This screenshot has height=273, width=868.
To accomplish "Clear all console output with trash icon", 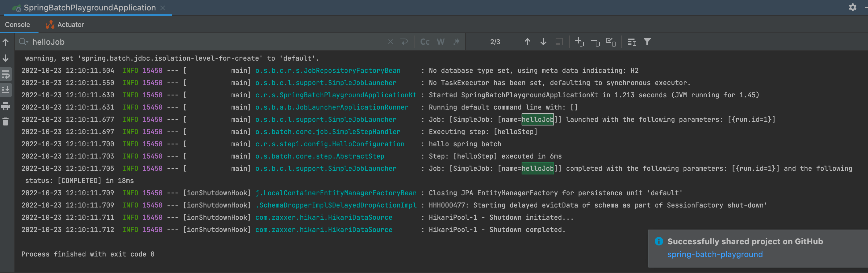I will coord(6,122).
